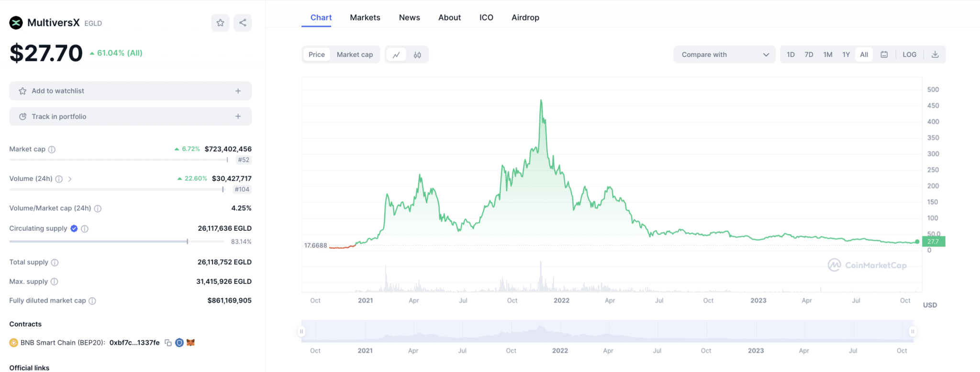Open the About tab

[450, 17]
